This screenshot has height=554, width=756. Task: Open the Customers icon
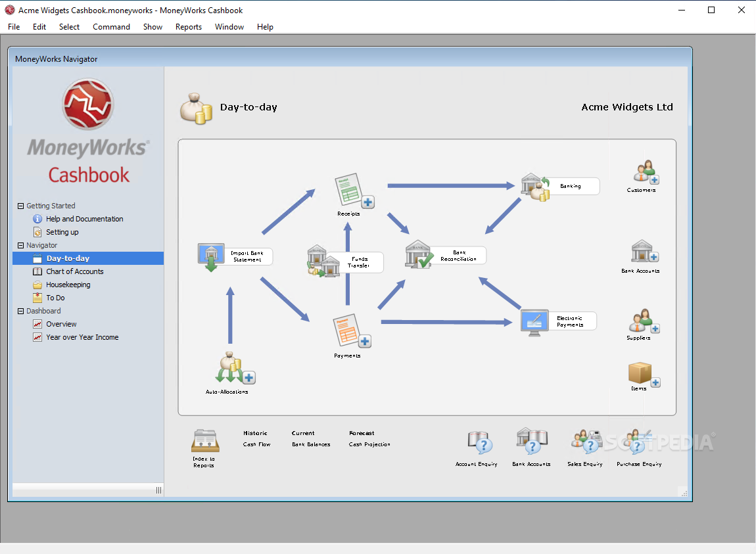(646, 172)
